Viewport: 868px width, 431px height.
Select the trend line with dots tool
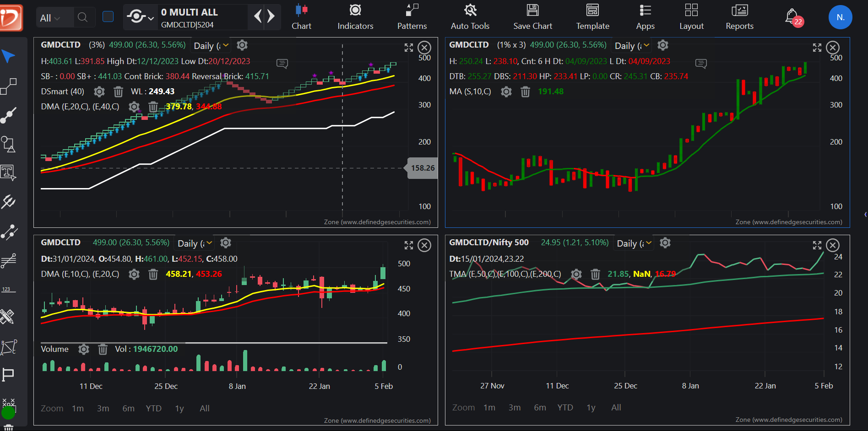tap(9, 115)
